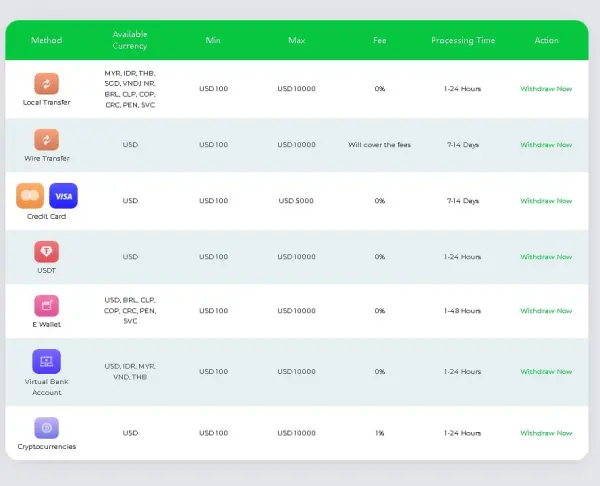Select the Visa card icon
600x486 pixels.
pyautogui.click(x=63, y=195)
